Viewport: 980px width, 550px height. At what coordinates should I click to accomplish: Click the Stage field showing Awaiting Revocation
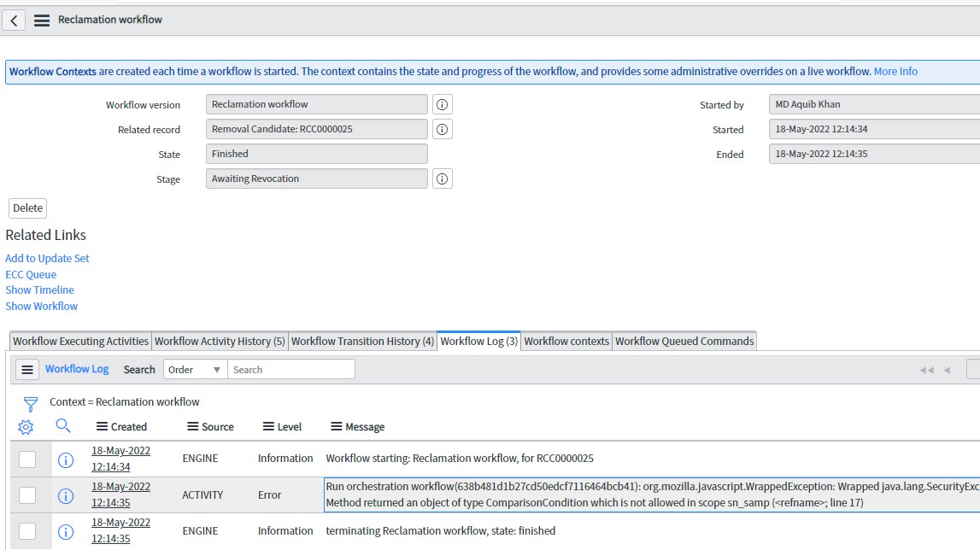[x=317, y=178]
